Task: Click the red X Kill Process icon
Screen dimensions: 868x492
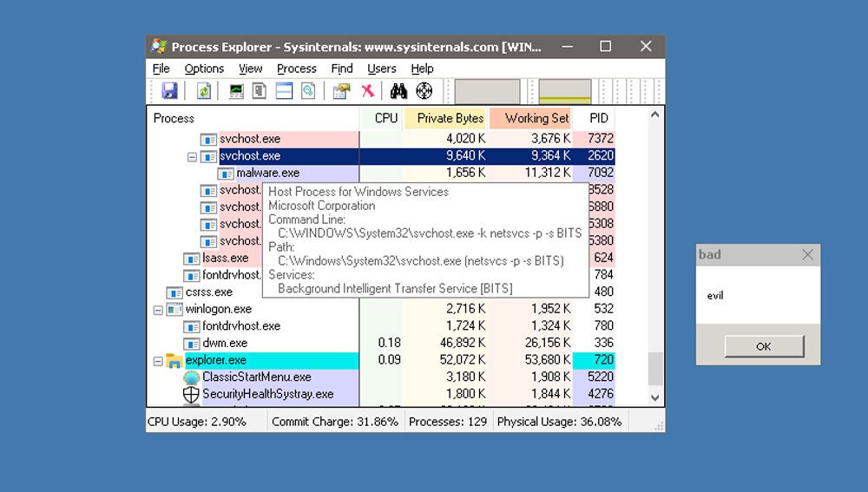Action: (367, 91)
